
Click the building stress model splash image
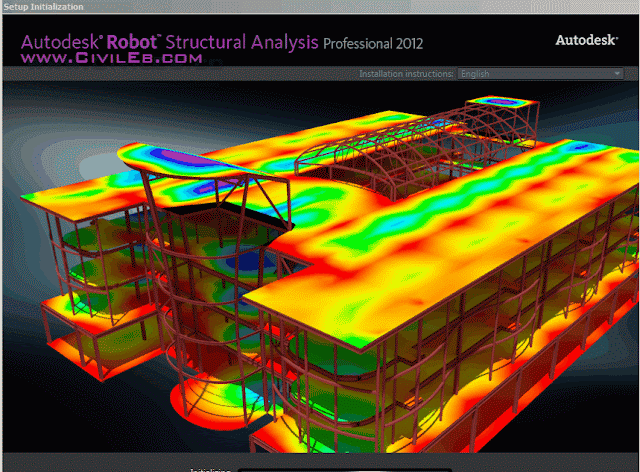pyautogui.click(x=320, y=267)
